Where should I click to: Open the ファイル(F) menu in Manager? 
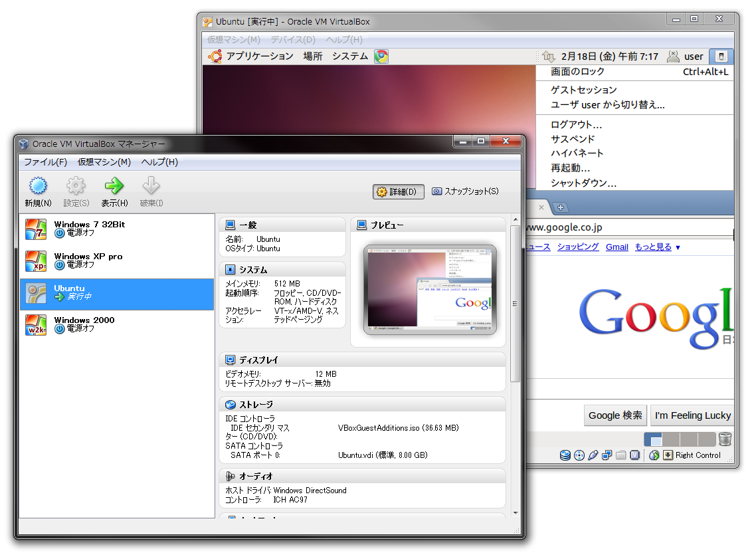tap(46, 162)
